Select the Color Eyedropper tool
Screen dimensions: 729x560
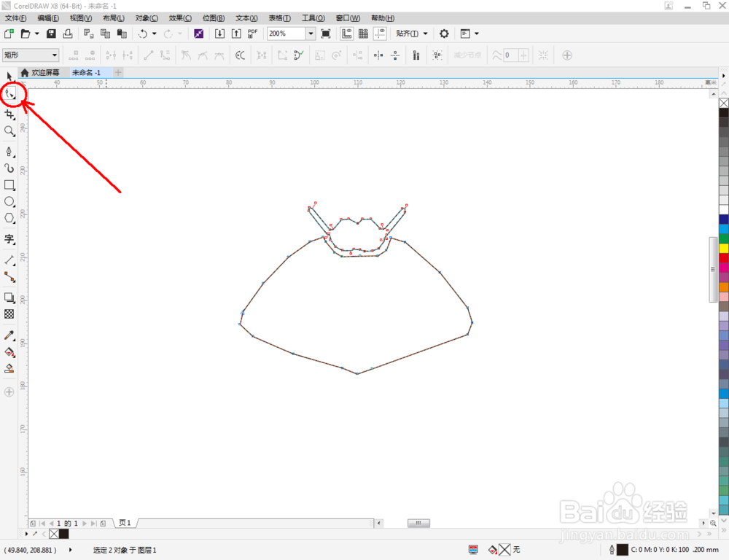[x=9, y=335]
